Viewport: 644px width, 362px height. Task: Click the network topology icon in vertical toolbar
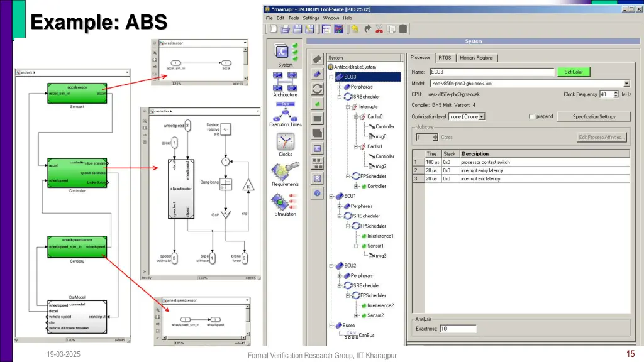tap(317, 163)
